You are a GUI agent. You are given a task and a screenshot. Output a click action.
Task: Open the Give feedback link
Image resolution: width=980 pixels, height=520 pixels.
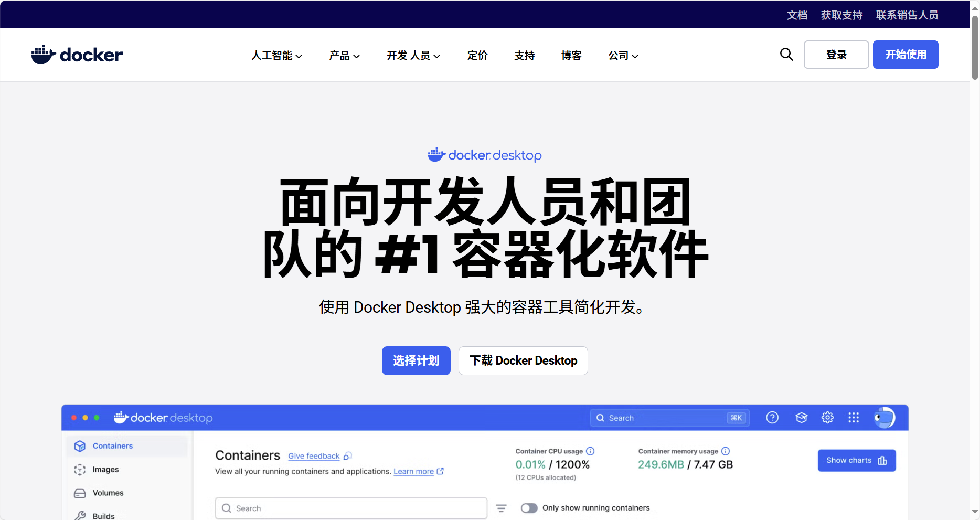point(314,456)
